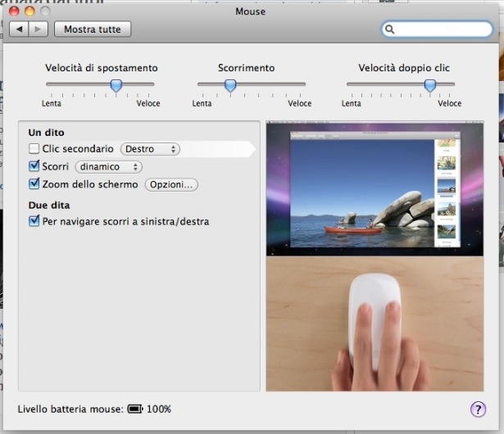
Task: Open zoom Opzioni... button
Action: pyautogui.click(x=171, y=184)
